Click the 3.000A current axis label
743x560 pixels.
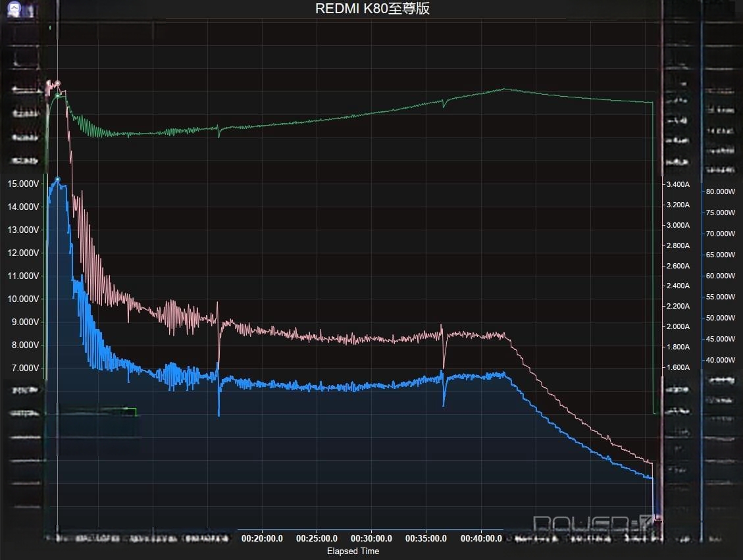click(678, 225)
